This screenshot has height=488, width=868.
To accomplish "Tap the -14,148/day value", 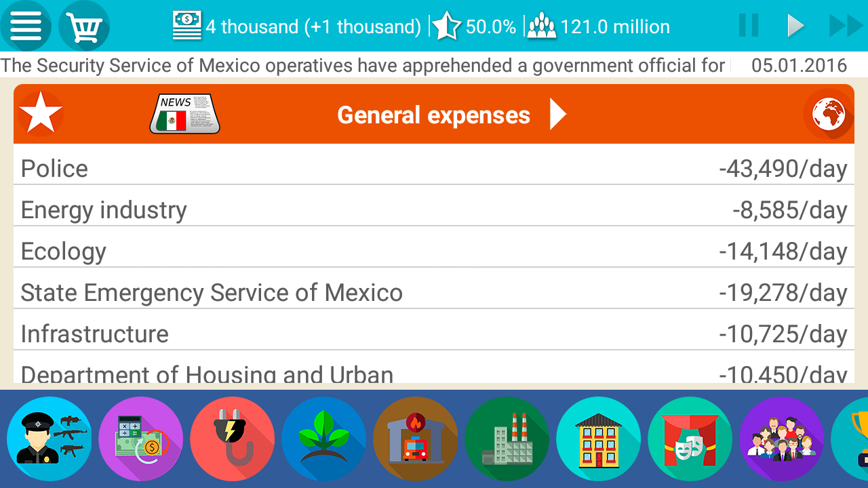I will click(783, 251).
